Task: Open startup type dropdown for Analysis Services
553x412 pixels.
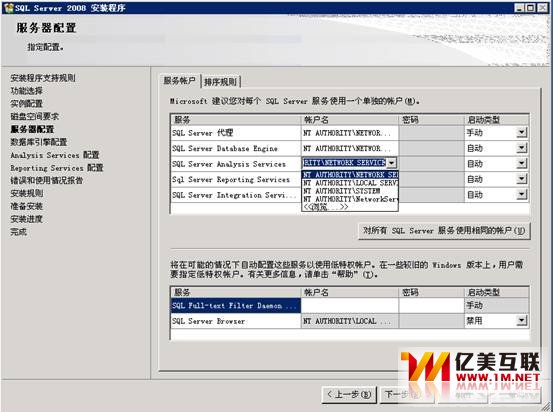Action: pyautogui.click(x=522, y=164)
